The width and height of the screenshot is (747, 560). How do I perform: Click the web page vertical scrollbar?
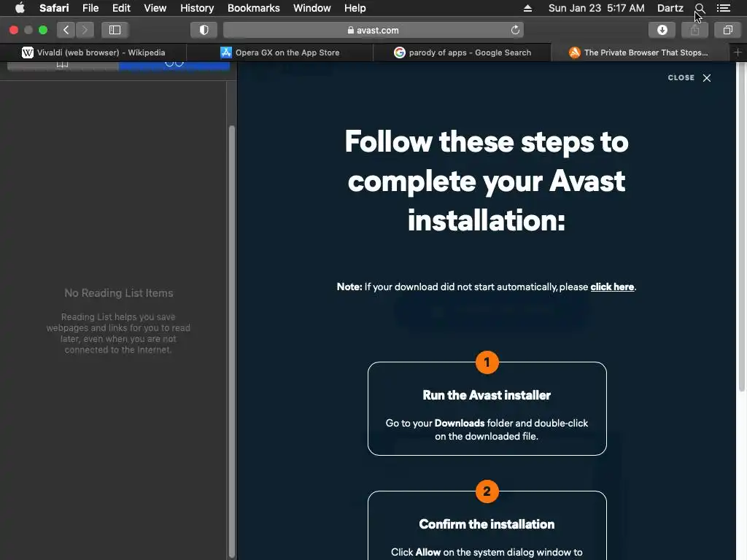pos(741,226)
